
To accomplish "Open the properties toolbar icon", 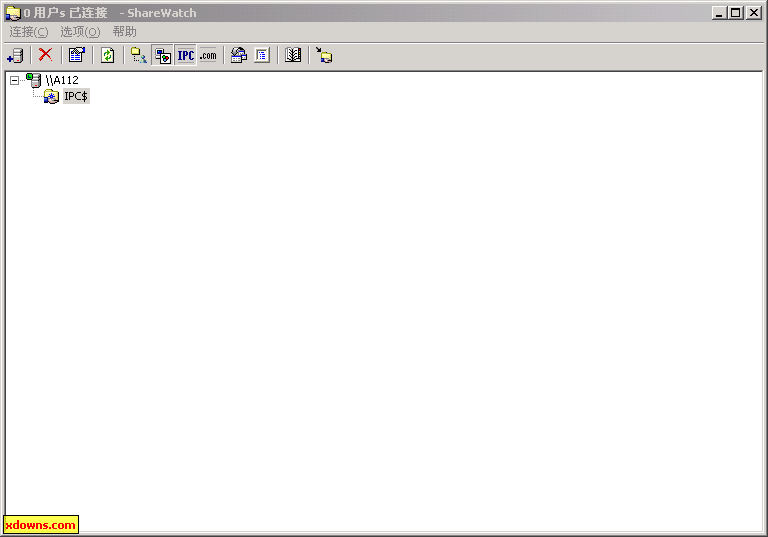I will click(76, 55).
